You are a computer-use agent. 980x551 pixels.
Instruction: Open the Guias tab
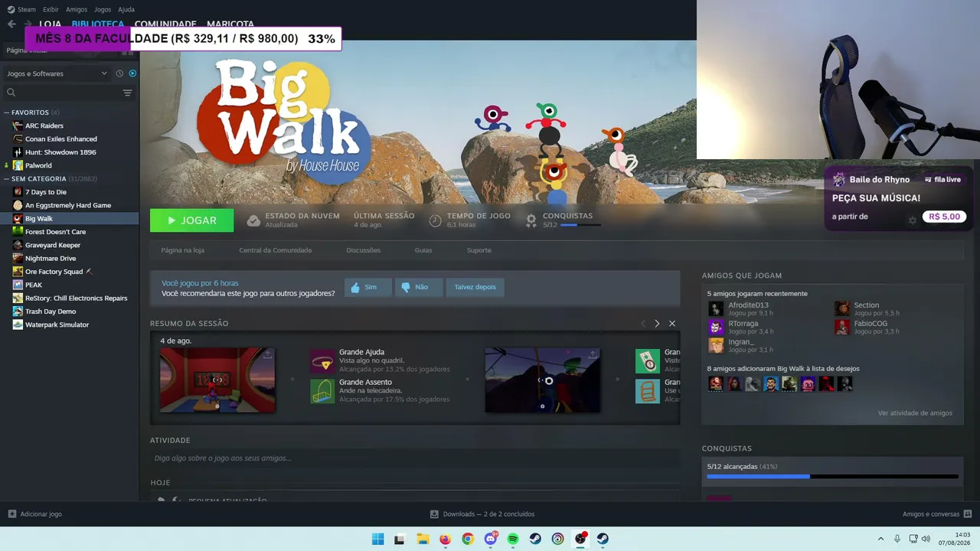(423, 250)
